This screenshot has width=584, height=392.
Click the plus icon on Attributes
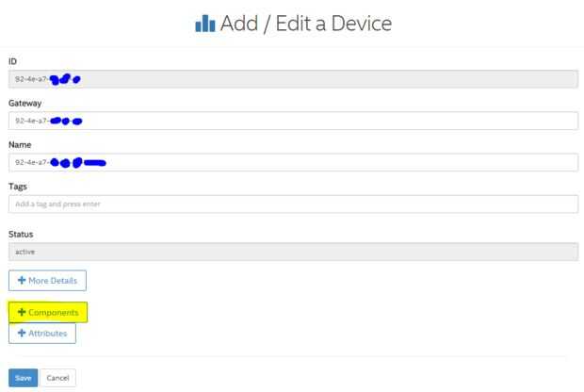click(21, 334)
